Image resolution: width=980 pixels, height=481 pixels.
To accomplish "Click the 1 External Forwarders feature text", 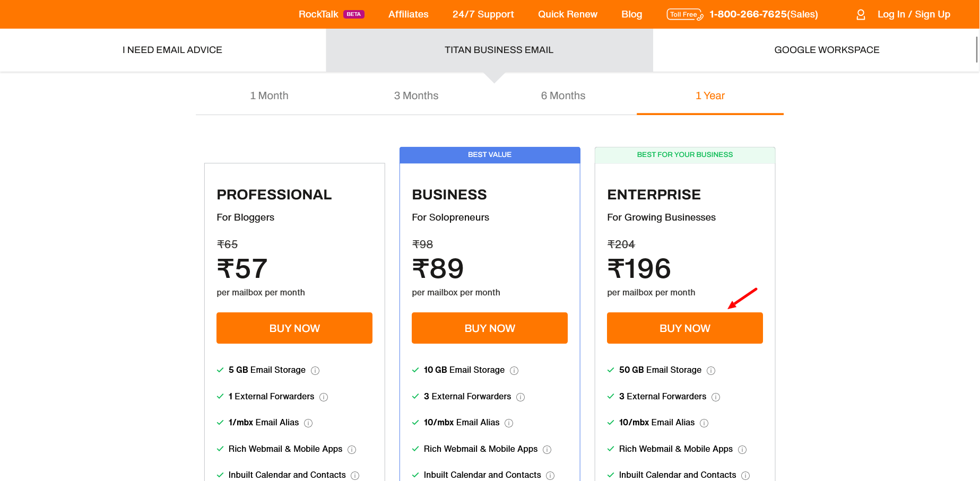I will (x=271, y=397).
